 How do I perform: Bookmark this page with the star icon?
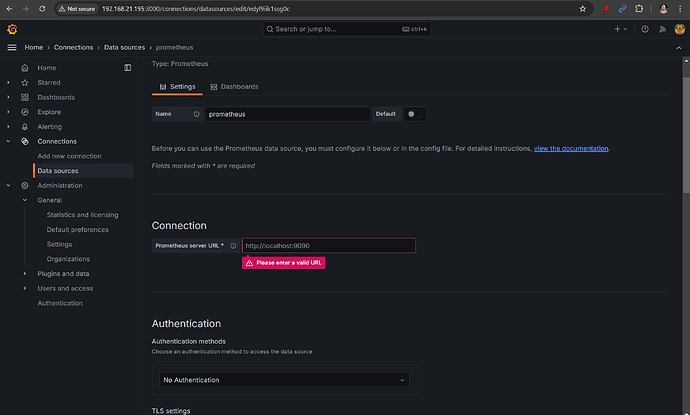click(583, 8)
